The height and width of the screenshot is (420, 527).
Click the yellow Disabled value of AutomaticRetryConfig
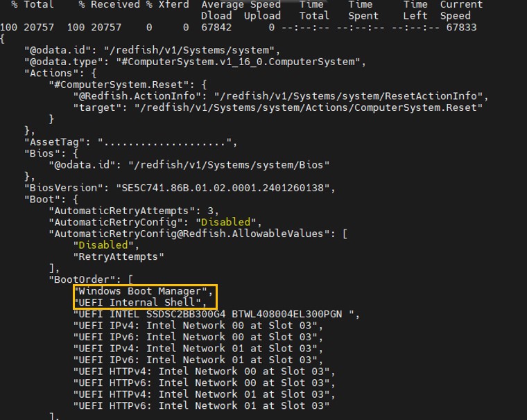[x=225, y=222]
